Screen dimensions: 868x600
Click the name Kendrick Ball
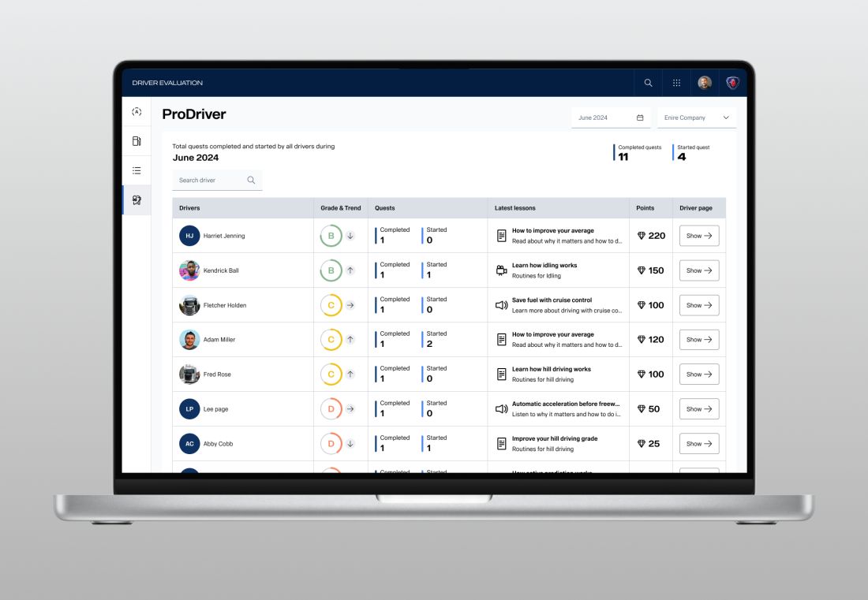click(x=221, y=270)
